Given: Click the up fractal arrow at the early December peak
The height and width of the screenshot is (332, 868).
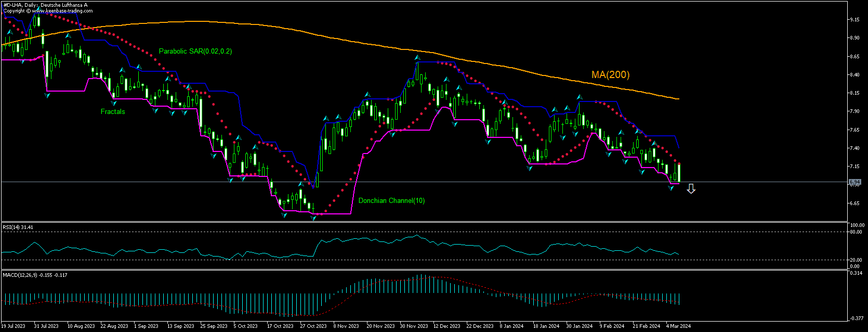Looking at the screenshot, I should (x=417, y=57).
